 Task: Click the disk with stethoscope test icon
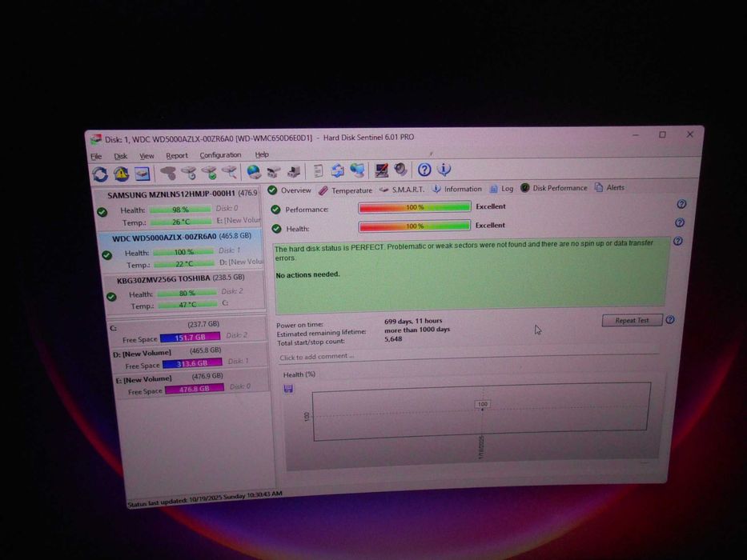(167, 173)
